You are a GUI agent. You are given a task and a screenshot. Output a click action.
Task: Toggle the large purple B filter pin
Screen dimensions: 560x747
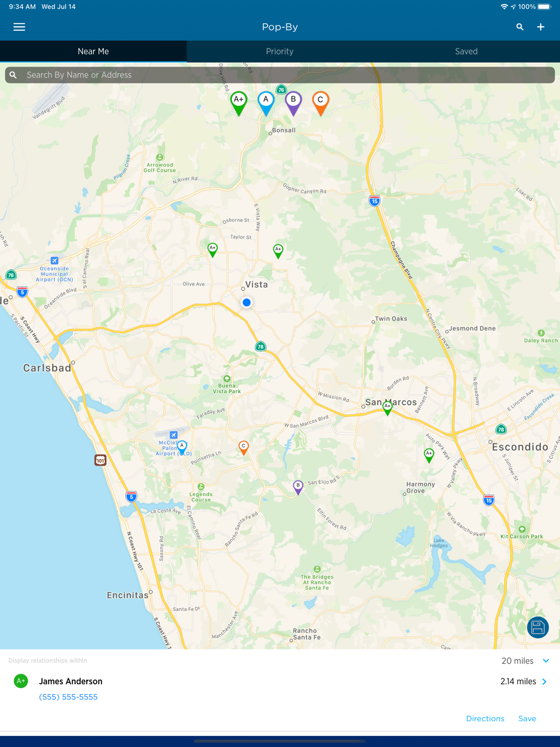(x=293, y=103)
